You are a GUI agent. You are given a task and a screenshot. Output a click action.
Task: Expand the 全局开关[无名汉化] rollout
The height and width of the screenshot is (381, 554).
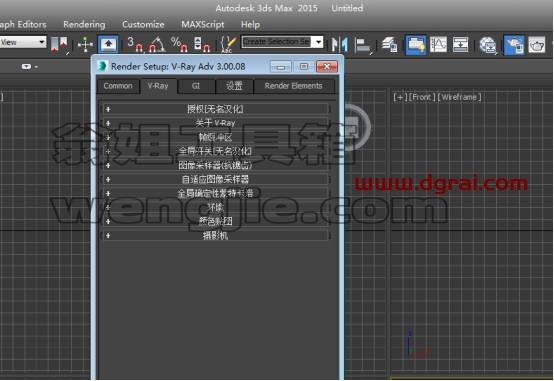tap(216, 151)
